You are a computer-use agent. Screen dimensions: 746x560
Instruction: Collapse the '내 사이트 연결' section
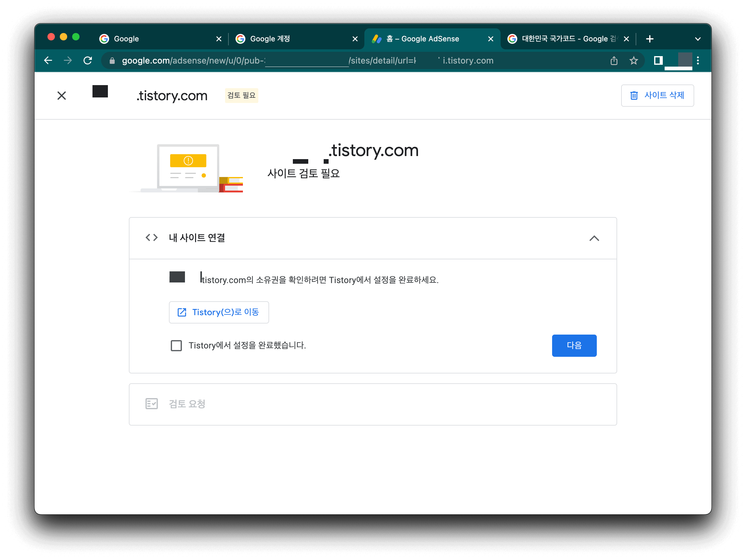coord(594,238)
